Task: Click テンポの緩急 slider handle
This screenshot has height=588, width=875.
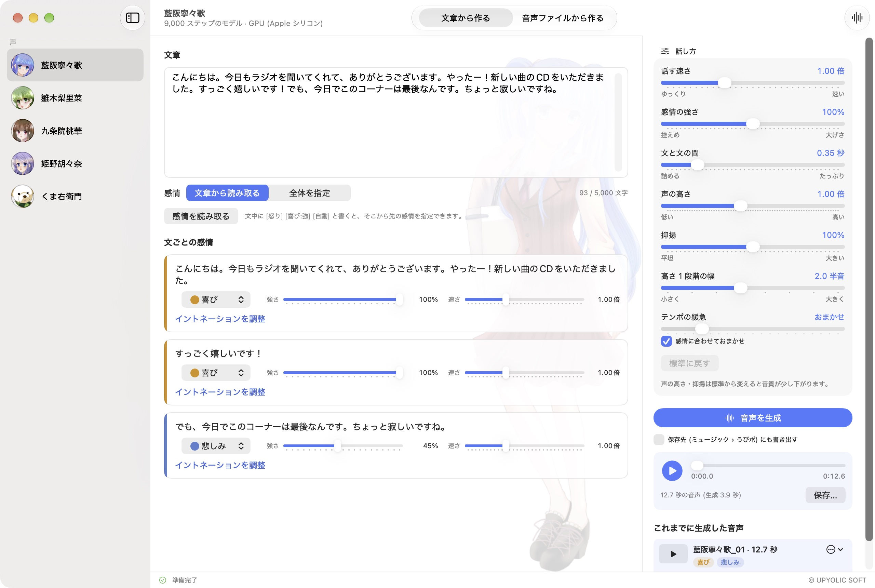Action: tap(702, 329)
